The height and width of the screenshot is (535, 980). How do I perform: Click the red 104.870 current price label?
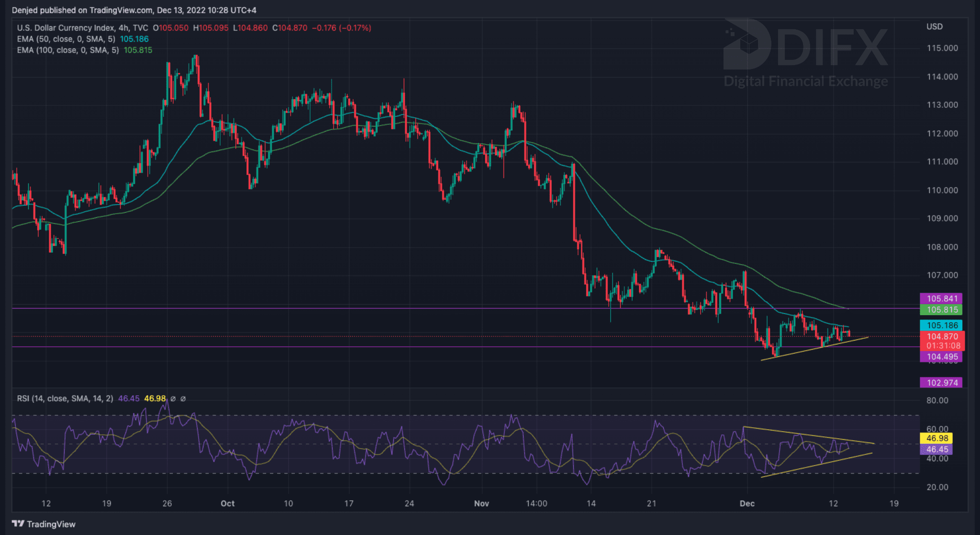[941, 337]
